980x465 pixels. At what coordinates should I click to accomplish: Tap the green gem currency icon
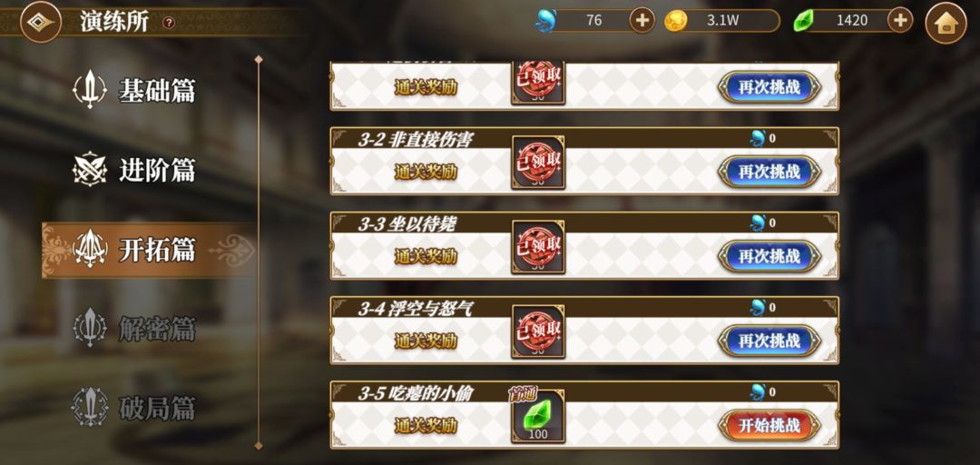click(804, 21)
